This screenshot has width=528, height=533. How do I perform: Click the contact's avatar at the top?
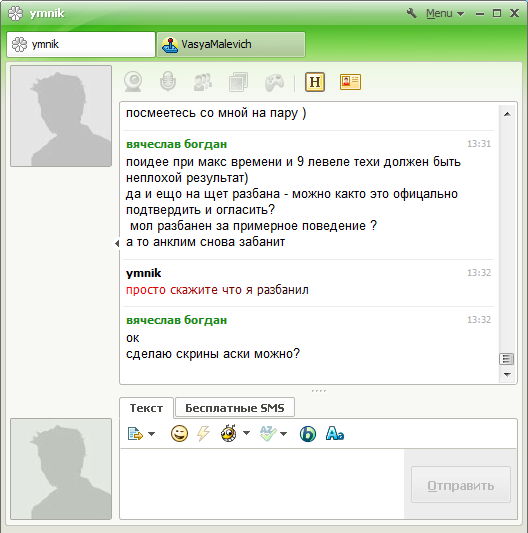61,116
